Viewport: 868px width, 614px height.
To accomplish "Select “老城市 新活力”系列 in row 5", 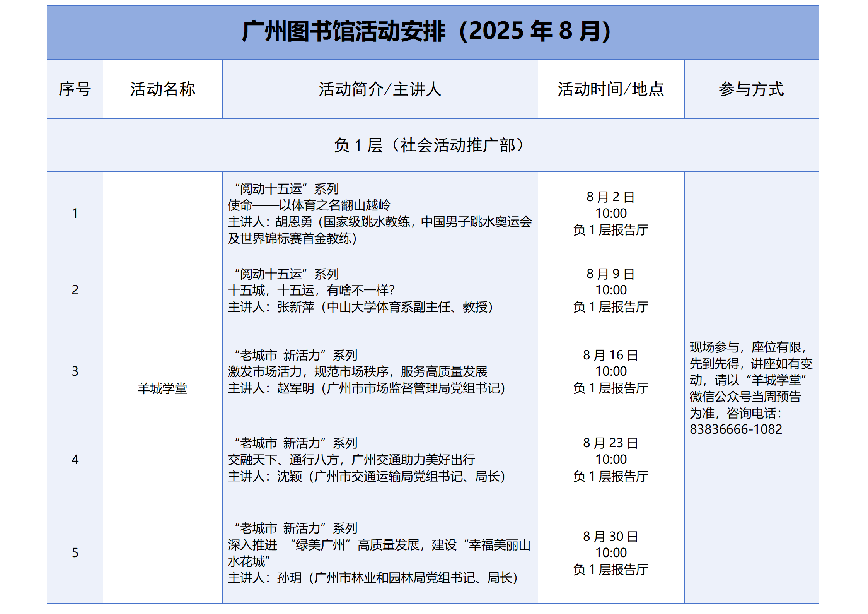I will (x=296, y=528).
